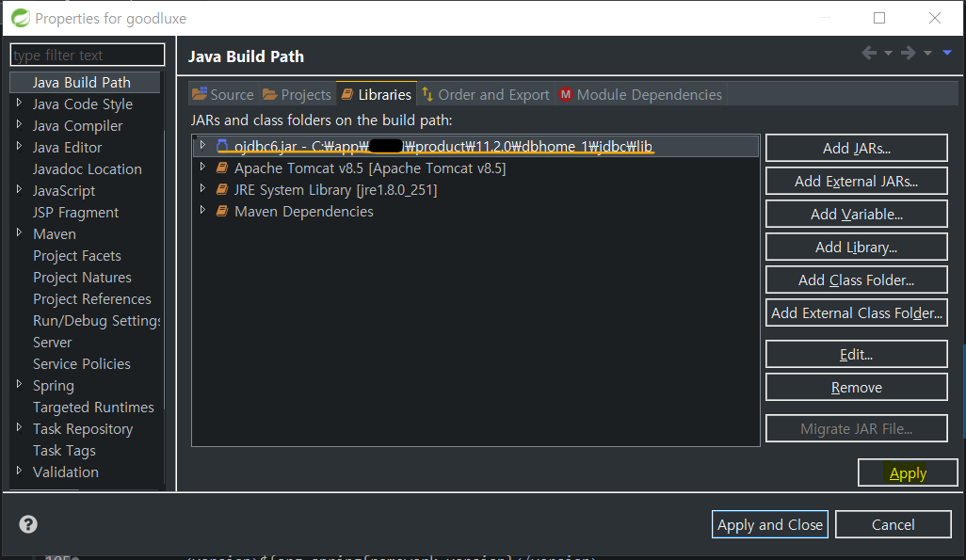
Task: Select Run/Debug Settings
Action: [x=96, y=320]
